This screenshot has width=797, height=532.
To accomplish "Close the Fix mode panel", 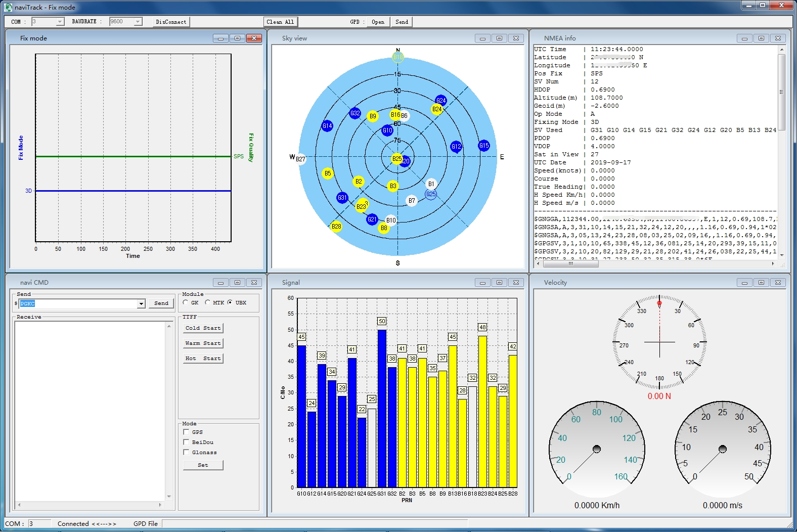I will click(x=254, y=38).
